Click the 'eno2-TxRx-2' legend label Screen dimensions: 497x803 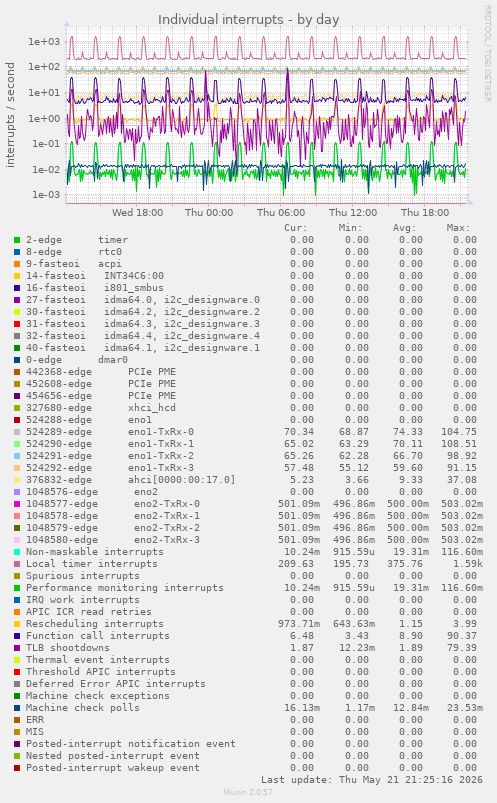(x=167, y=528)
